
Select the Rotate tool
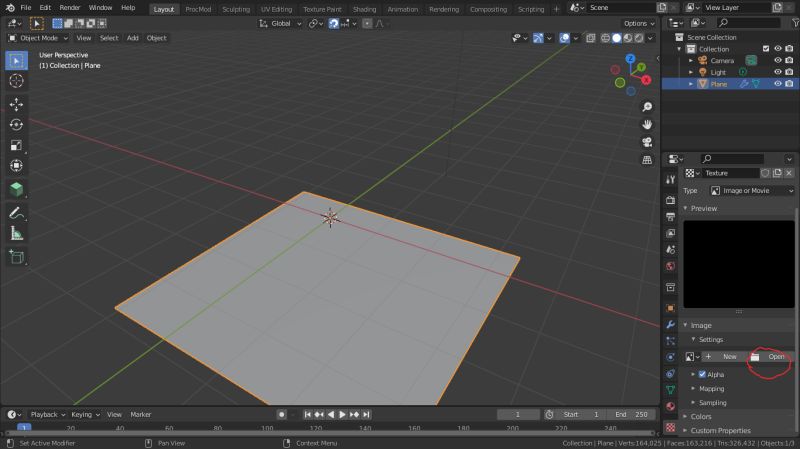pyautogui.click(x=16, y=125)
